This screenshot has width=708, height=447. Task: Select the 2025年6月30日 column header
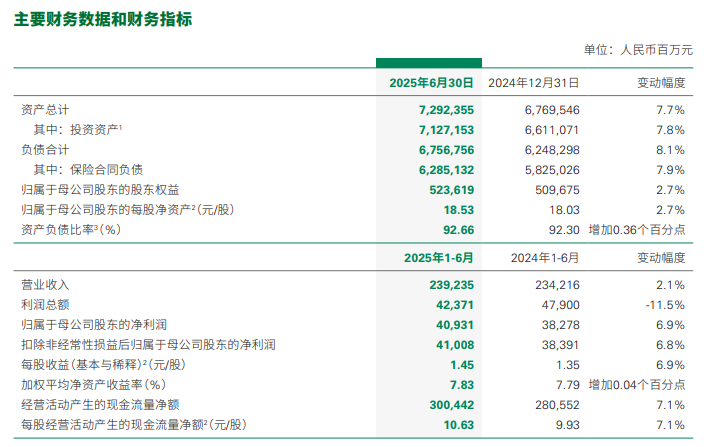point(431,83)
